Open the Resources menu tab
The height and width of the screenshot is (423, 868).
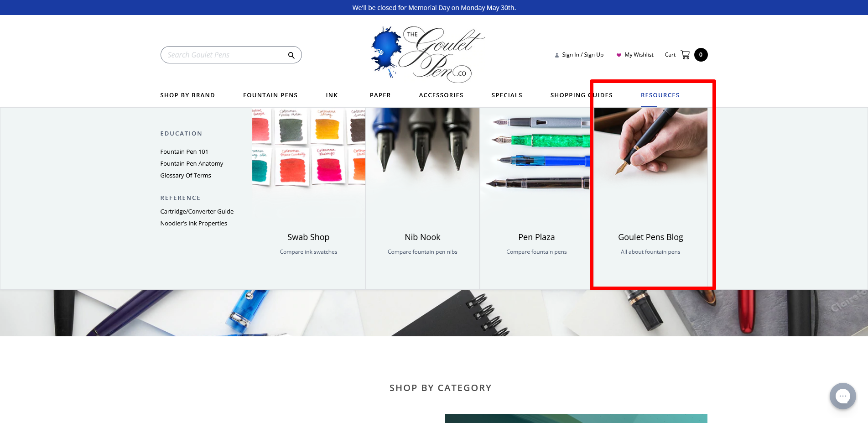click(660, 95)
